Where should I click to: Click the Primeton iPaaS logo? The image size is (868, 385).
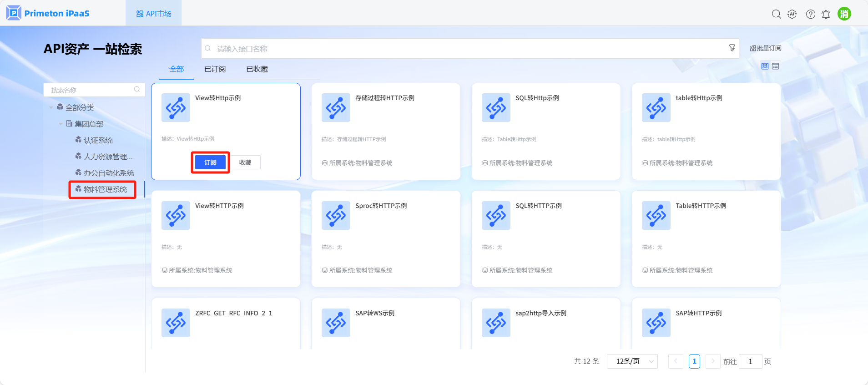pos(48,13)
